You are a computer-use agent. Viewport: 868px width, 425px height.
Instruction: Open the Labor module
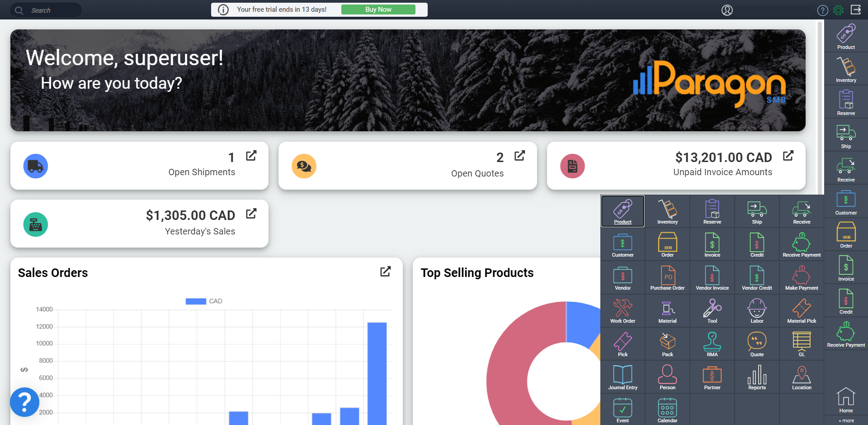pos(757,310)
